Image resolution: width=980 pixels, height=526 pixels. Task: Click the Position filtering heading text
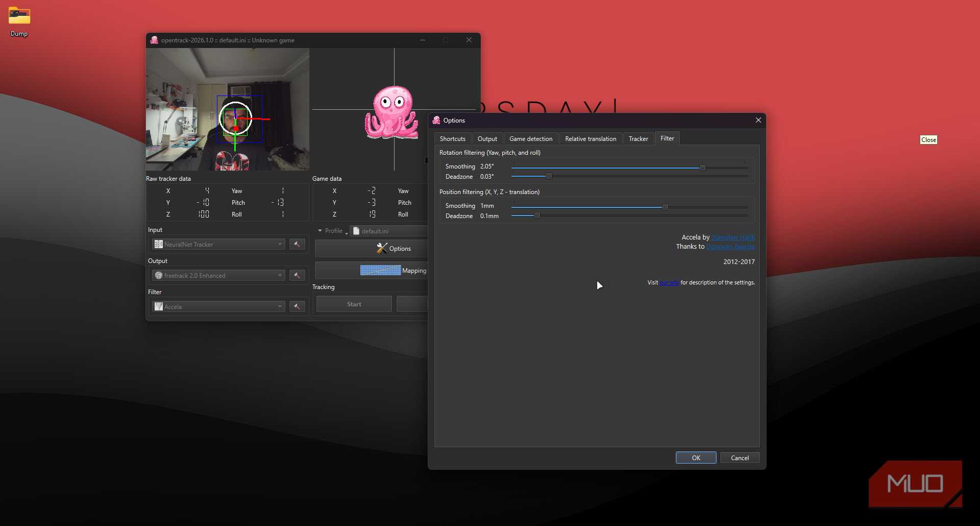pos(489,192)
